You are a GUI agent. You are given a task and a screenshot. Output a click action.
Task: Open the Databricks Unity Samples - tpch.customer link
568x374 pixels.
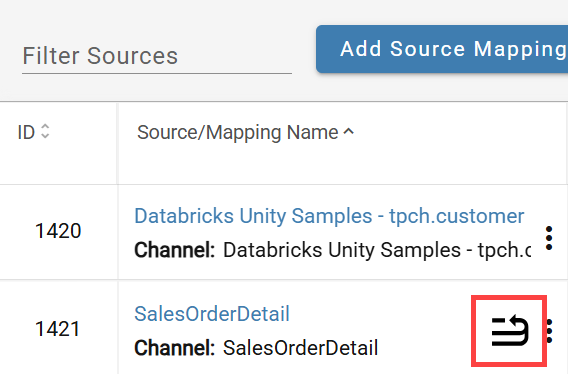tap(329, 216)
